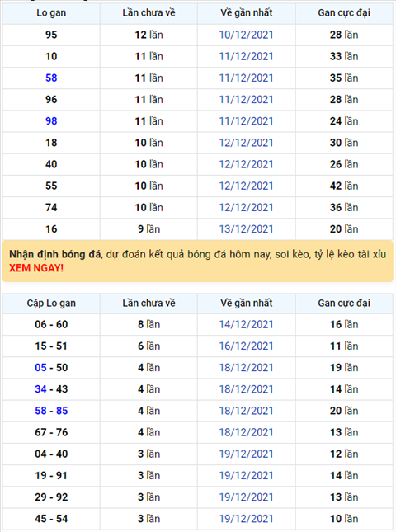Open date 13/12/2021 in row 16
Image resolution: width=396 pixels, height=532 pixels.
click(246, 229)
